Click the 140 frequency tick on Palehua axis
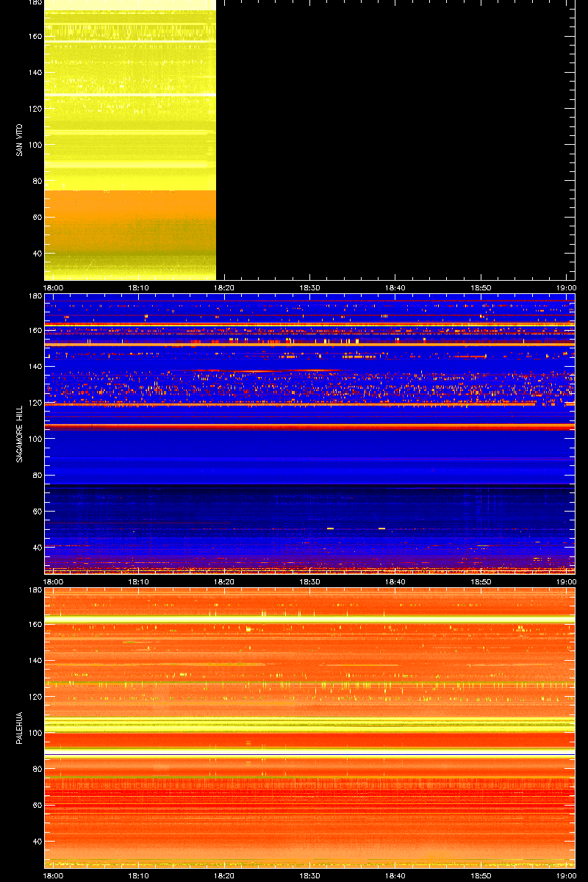This screenshot has width=588, height=882. pyautogui.click(x=35, y=660)
